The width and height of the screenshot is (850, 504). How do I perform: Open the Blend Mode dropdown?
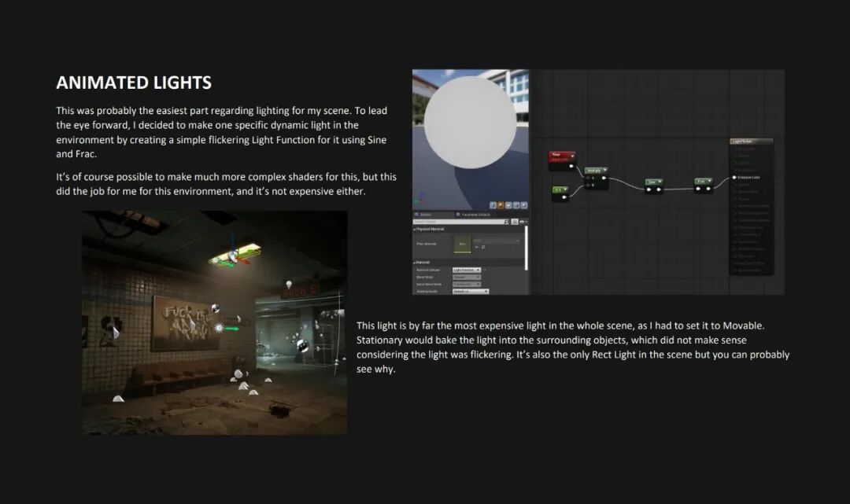[x=467, y=278]
